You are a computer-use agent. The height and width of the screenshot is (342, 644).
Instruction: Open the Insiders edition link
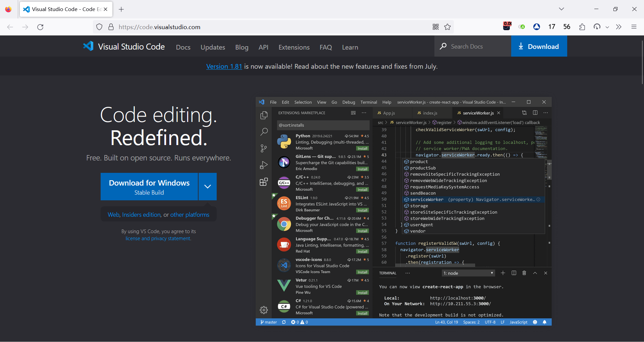(141, 215)
